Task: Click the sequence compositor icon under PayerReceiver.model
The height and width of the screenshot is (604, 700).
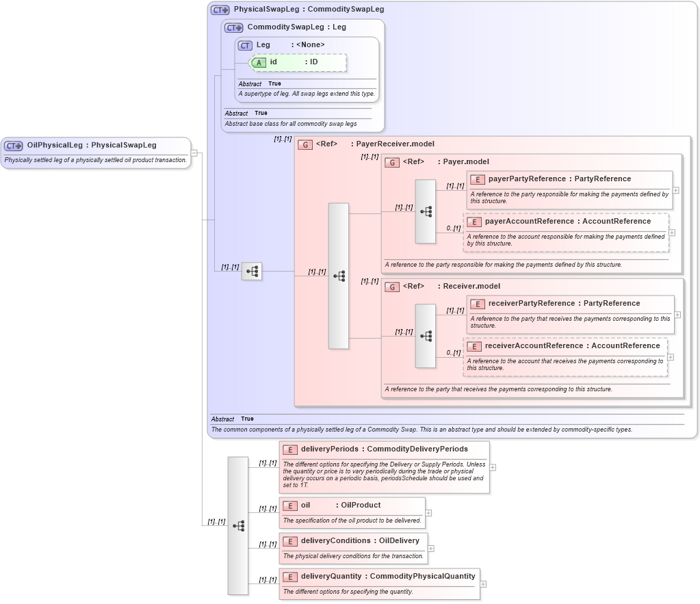Action: coord(338,276)
